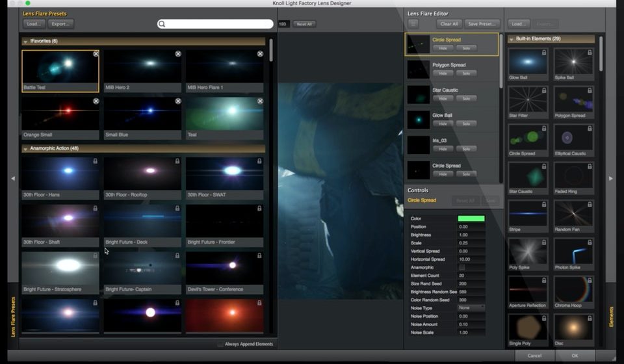Choose the Single Poly built-in element

[528, 330]
